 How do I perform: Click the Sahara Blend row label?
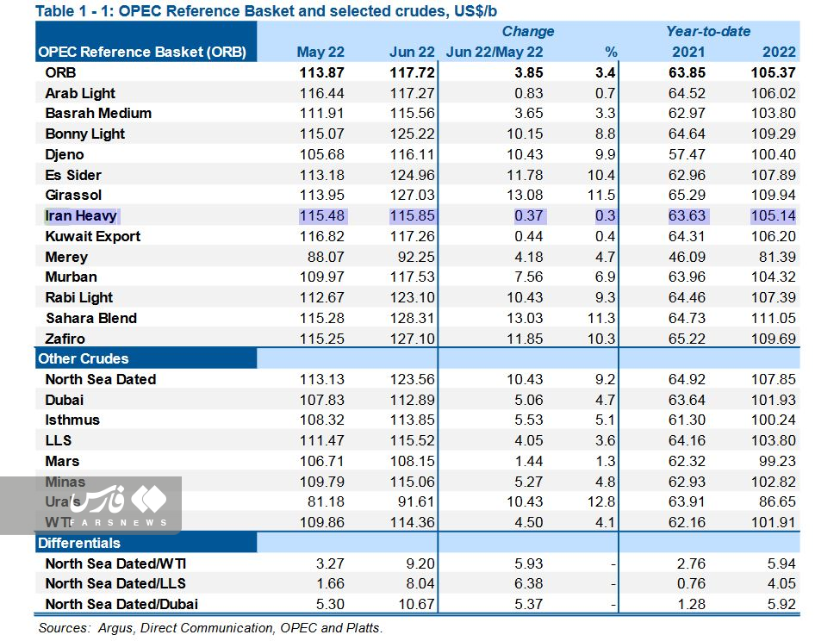pos(91,318)
